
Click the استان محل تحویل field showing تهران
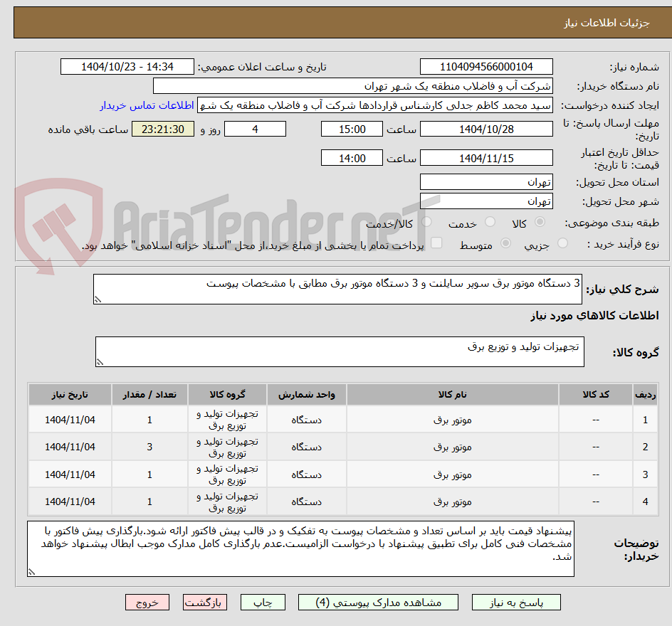click(486, 181)
